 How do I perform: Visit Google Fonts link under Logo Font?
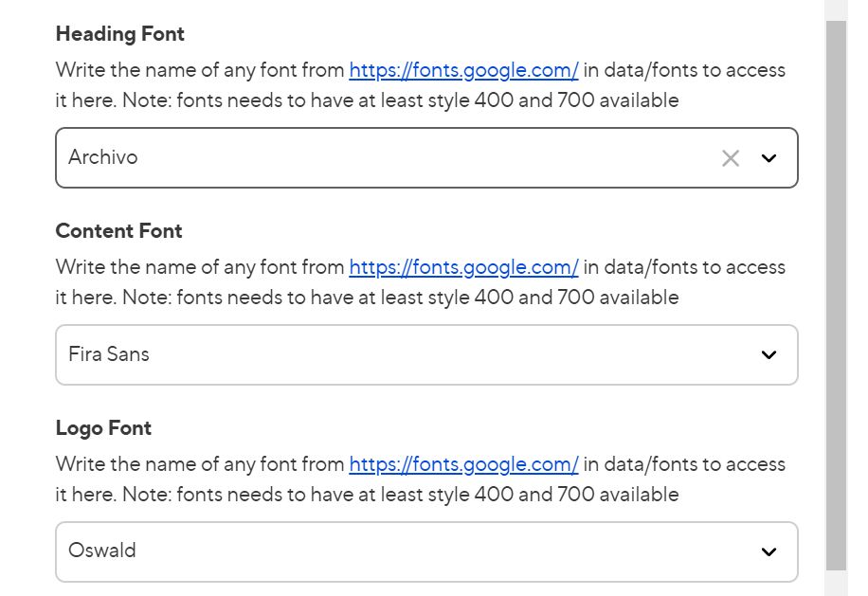pos(463,464)
